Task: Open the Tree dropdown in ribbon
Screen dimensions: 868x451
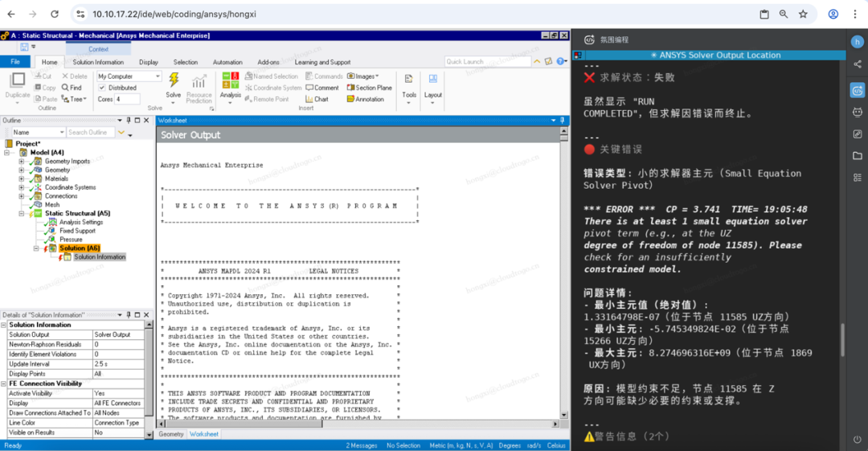Action: 74,99
